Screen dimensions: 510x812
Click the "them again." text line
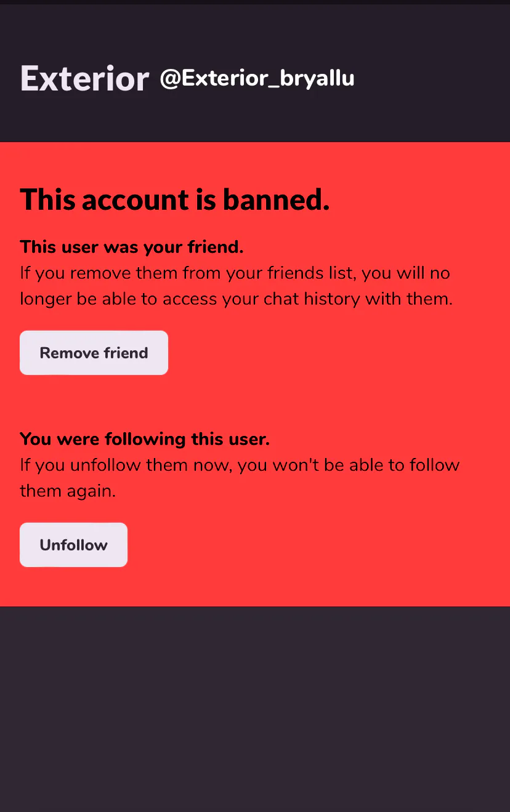point(68,491)
